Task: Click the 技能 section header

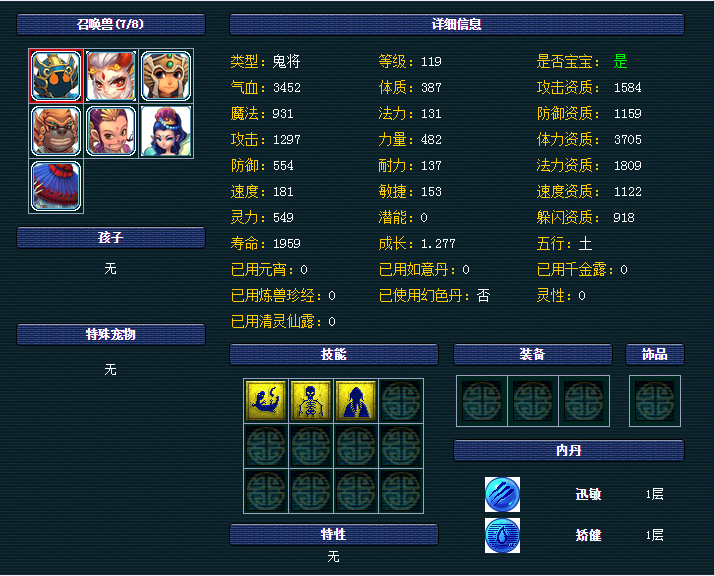Action: 334,354
